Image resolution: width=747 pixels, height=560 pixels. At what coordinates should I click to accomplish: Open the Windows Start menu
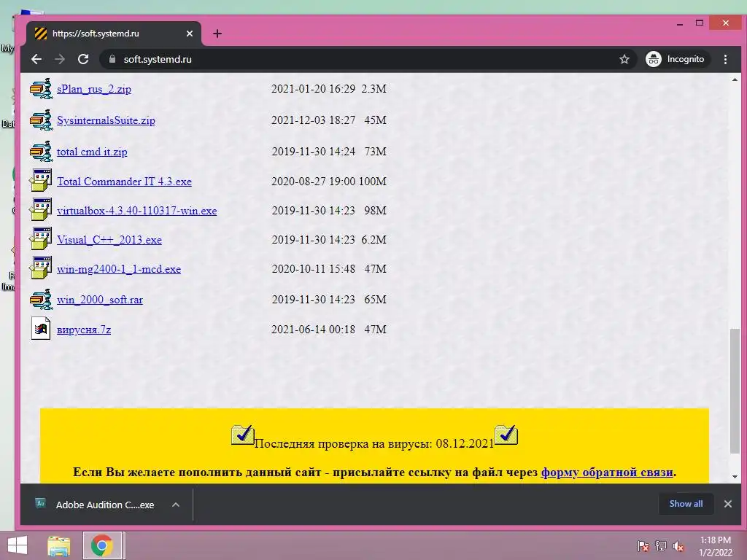coord(18,545)
